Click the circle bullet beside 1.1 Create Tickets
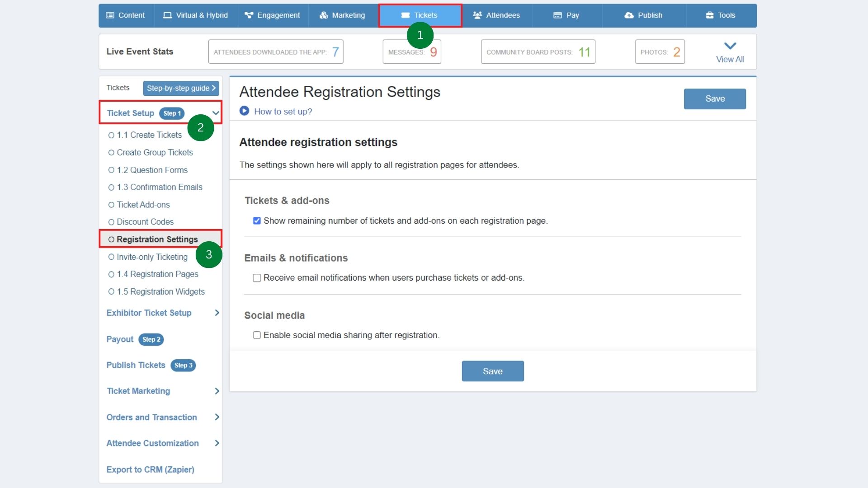Viewport: 868px width, 488px height. (111, 135)
